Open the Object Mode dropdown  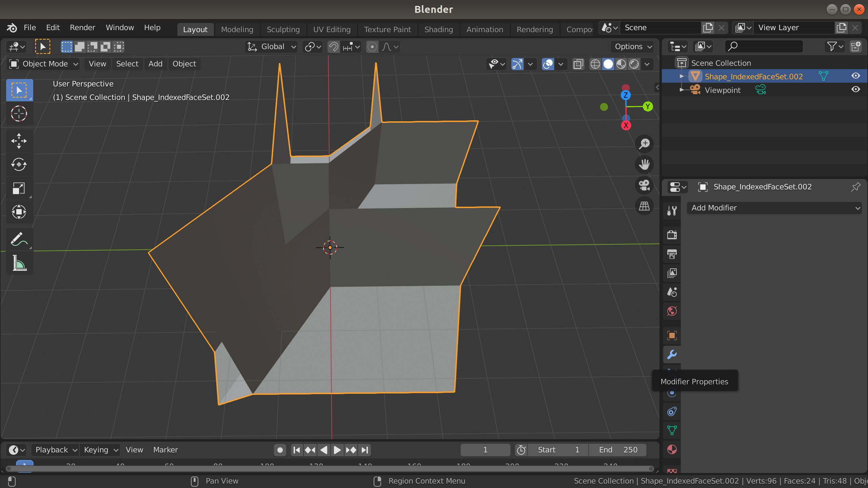tap(43, 64)
